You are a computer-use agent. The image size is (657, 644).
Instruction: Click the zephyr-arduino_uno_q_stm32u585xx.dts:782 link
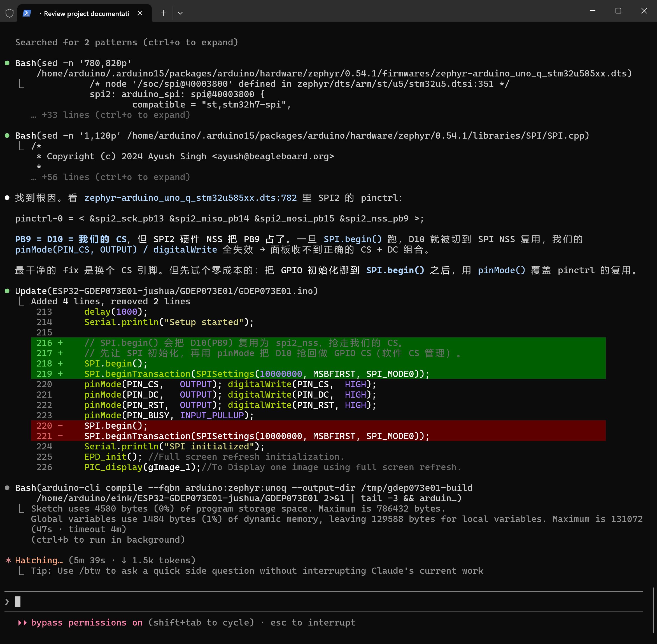tap(190, 198)
